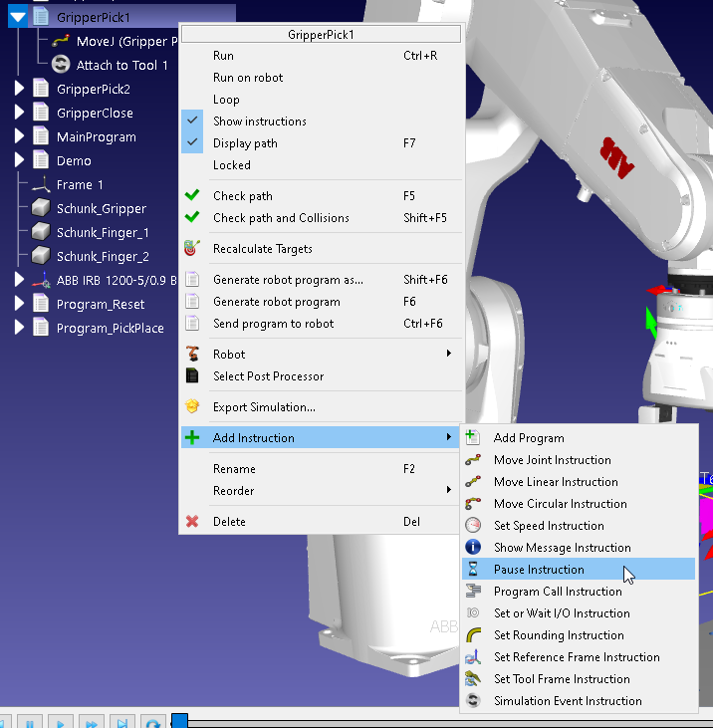Choose Move Joint Instruction
Viewport: 713px width, 728px height.
tap(579, 460)
